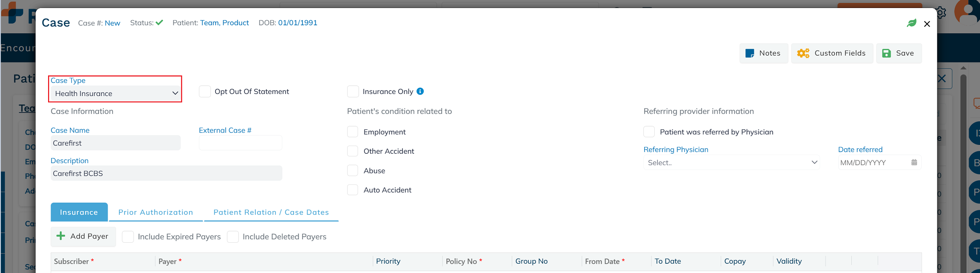This screenshot has width=980, height=273.
Task: Click the Custom Fields gears icon
Action: pos(803,54)
